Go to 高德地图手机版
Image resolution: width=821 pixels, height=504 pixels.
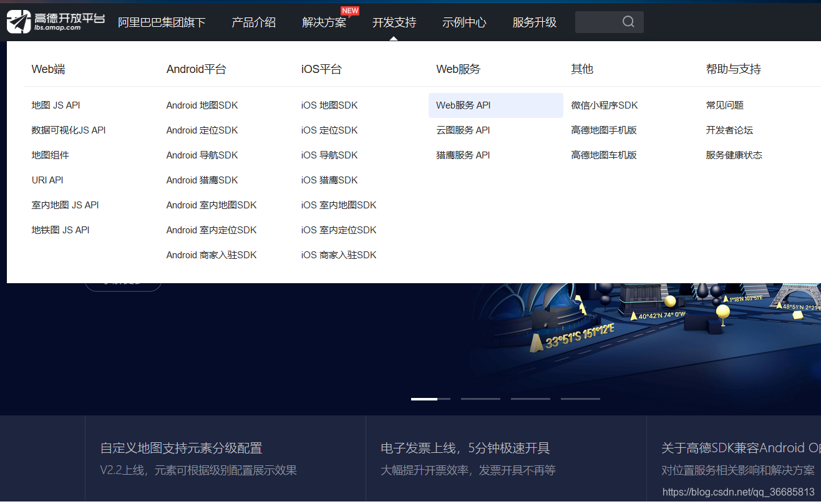[604, 130]
